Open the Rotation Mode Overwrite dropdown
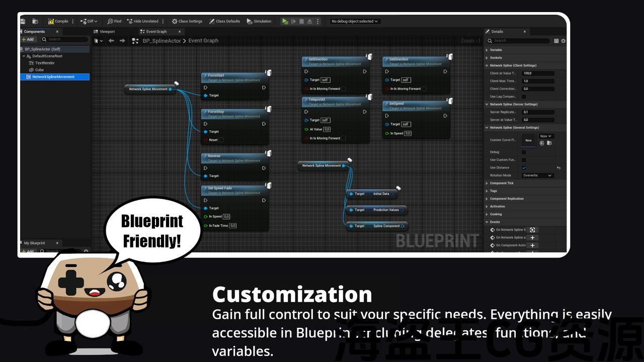The width and height of the screenshot is (644, 362). click(x=537, y=175)
